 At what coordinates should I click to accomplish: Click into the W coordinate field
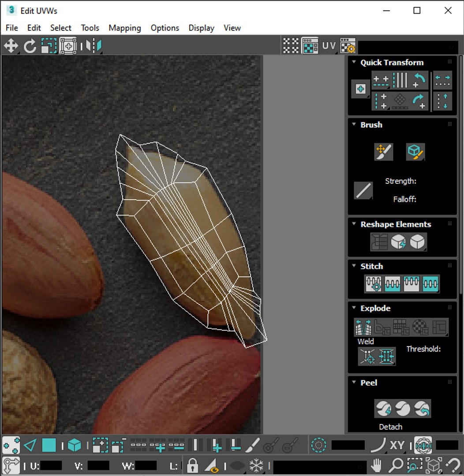(146, 466)
